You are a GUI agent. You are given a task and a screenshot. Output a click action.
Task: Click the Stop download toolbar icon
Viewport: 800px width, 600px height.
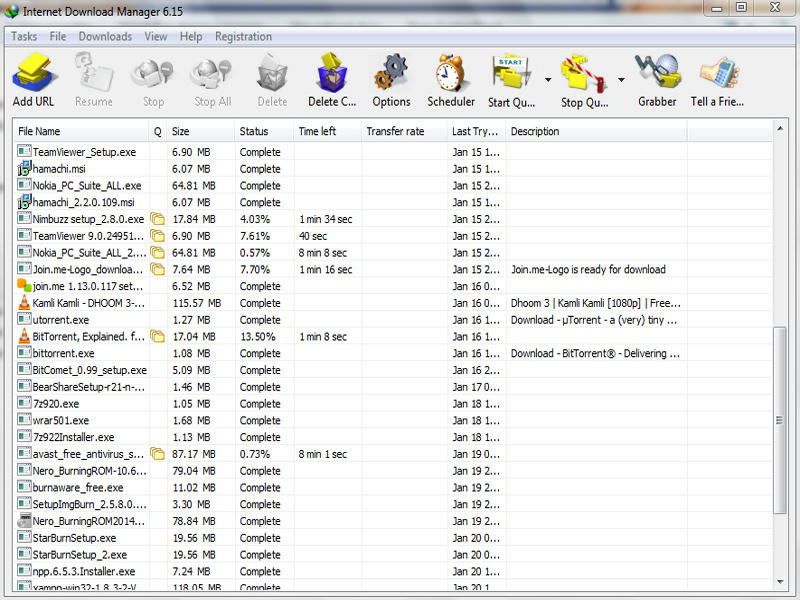click(x=153, y=74)
